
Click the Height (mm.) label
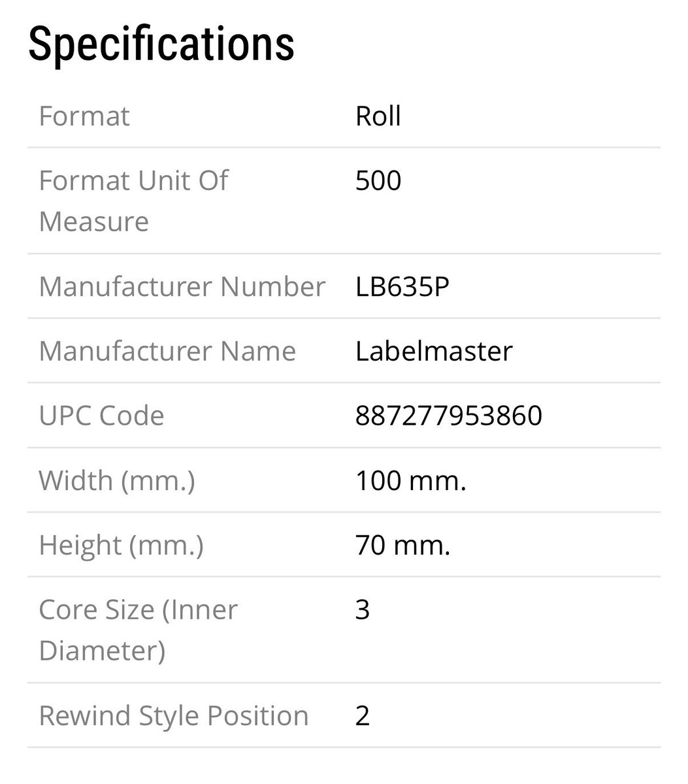tap(121, 545)
